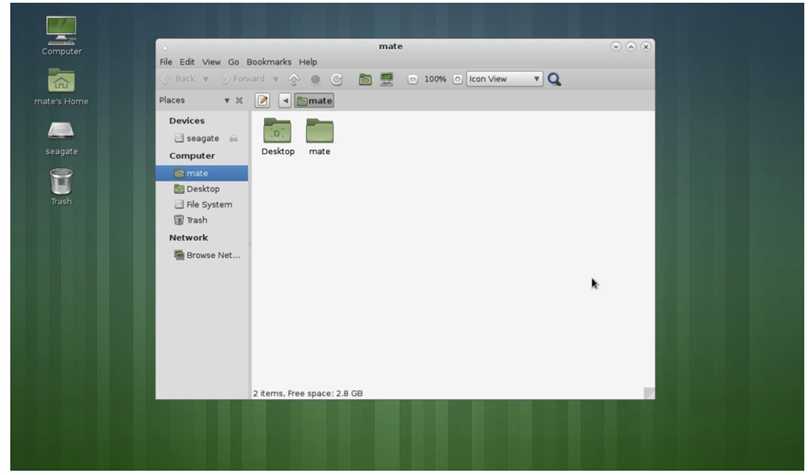Click the Devices heading in the sidebar
Screen dimensions: 808x475
pos(187,121)
